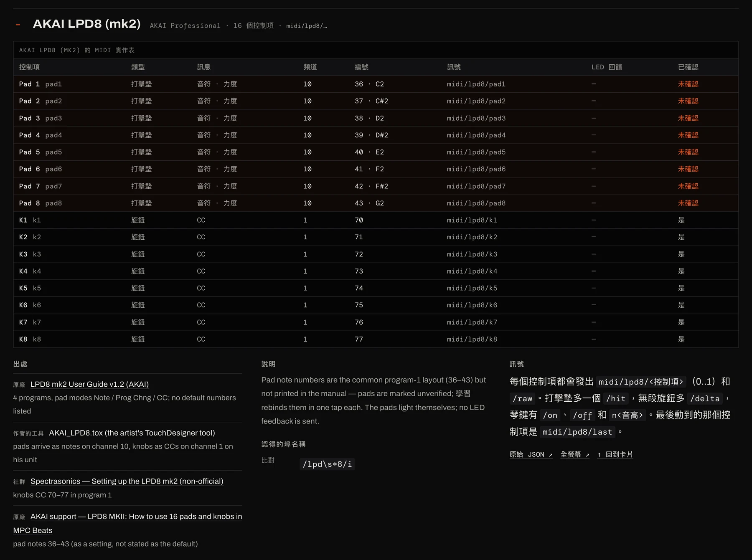This screenshot has width=752, height=560.
Task: Open the 原始 JSON link
Action: [x=531, y=454]
